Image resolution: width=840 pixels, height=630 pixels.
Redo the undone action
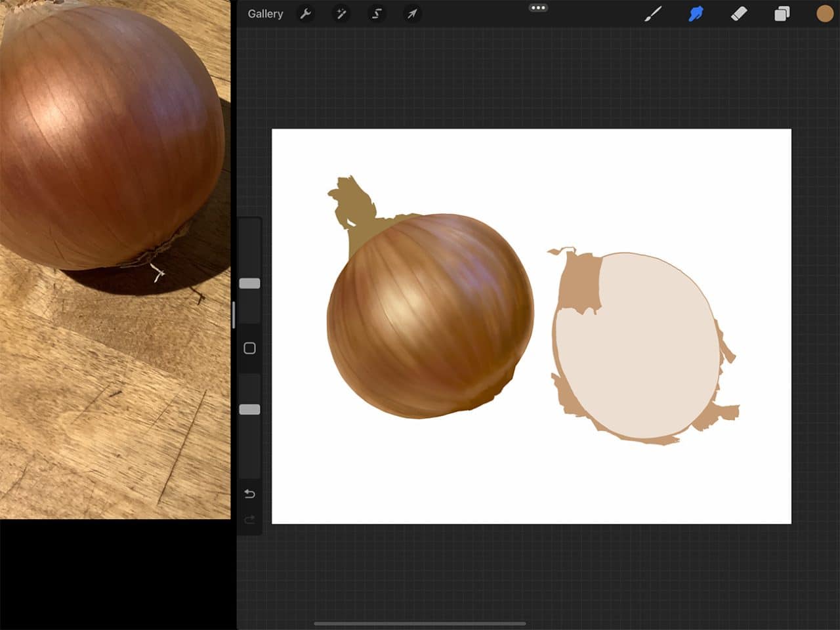(249, 520)
